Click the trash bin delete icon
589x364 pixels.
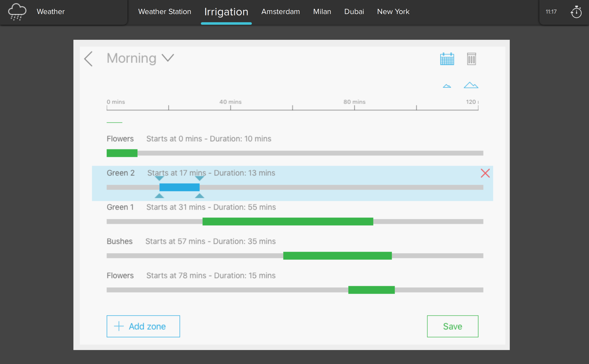[471, 59]
